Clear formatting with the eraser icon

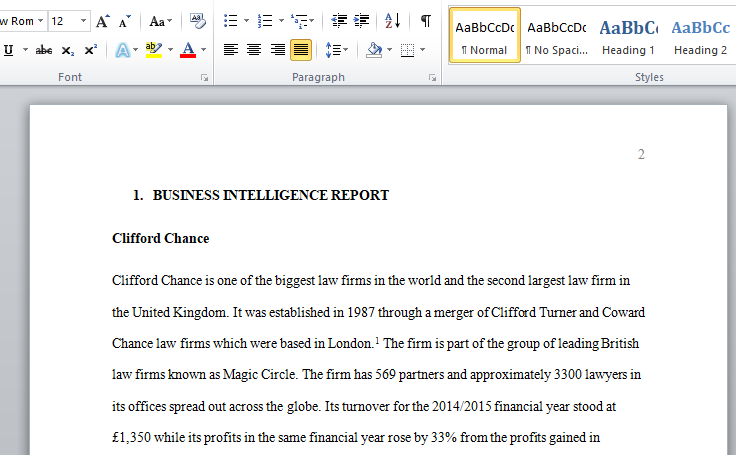(198, 21)
